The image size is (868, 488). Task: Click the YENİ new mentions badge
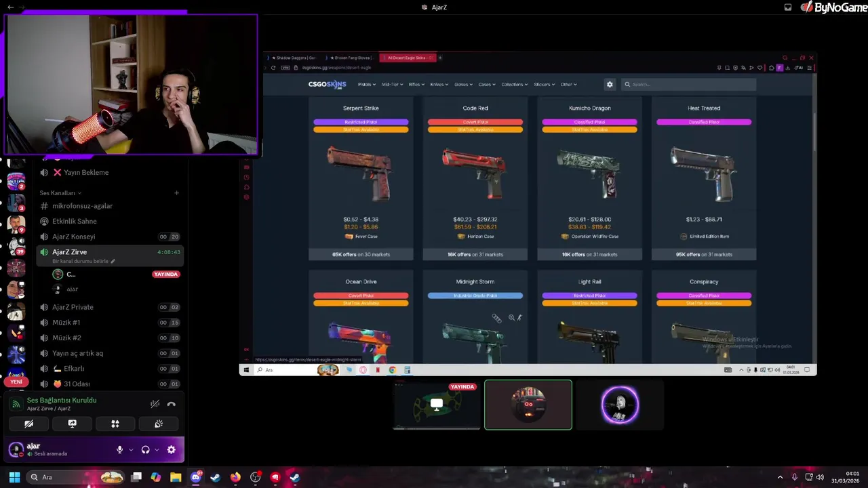pyautogui.click(x=16, y=382)
